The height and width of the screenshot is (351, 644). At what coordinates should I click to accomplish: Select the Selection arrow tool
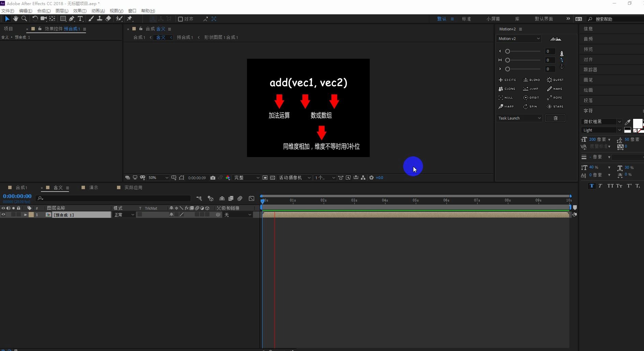[x=7, y=19]
